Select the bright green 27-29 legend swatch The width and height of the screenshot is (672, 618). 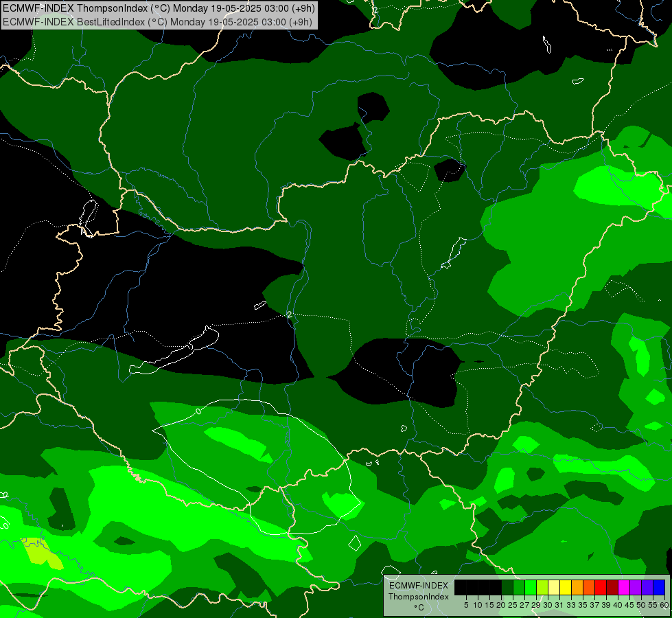tap(531, 587)
